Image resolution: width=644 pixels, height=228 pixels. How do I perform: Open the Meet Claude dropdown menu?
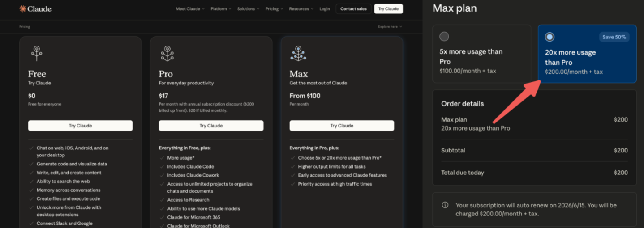click(190, 9)
